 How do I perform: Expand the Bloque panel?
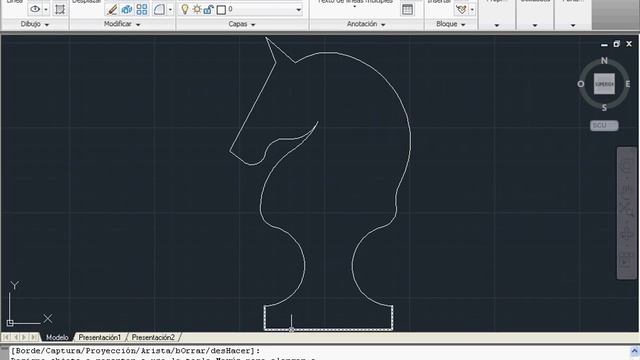(x=451, y=24)
